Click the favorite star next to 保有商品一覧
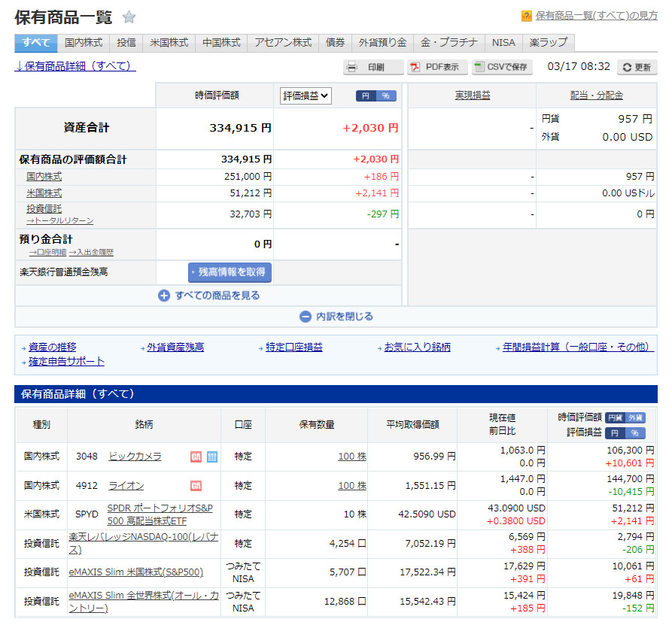 (x=129, y=17)
